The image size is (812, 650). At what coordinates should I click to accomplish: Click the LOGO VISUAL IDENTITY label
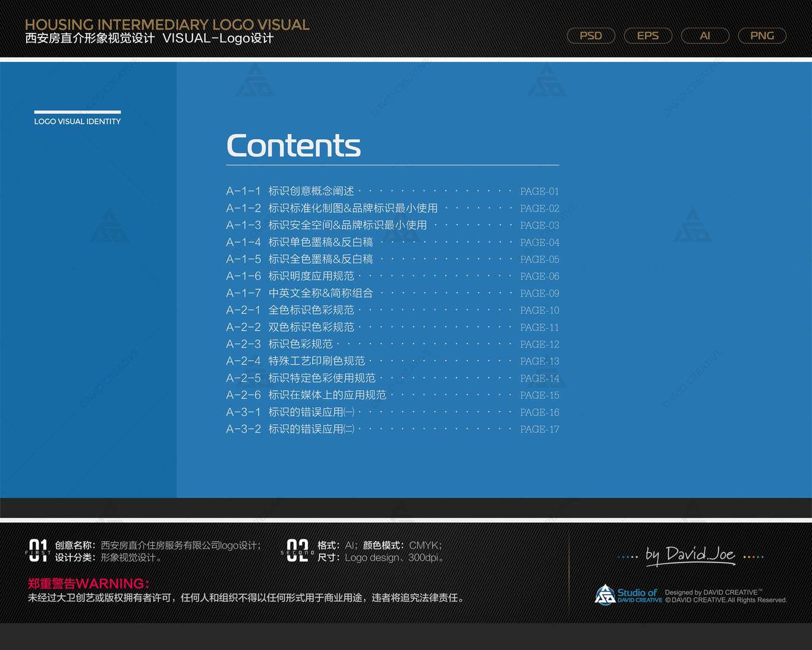click(77, 121)
